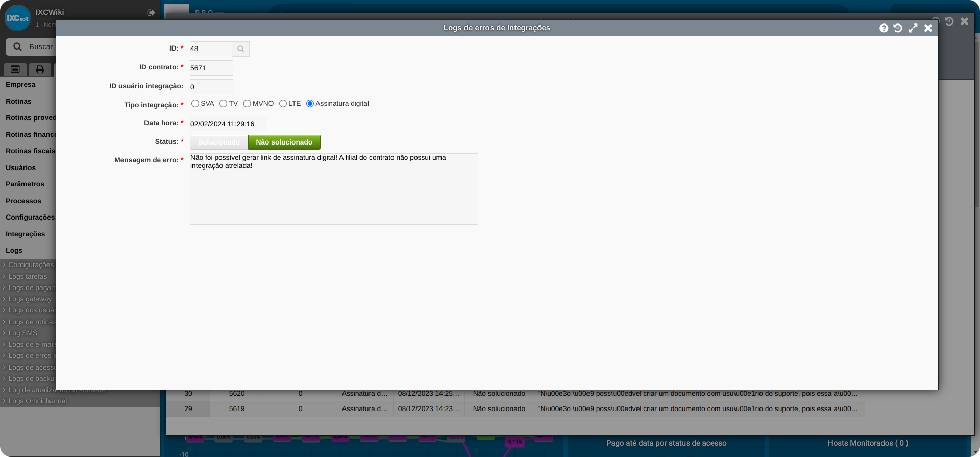Viewport: 980px width, 457px height.
Task: Click the ID input field
Action: (x=211, y=49)
